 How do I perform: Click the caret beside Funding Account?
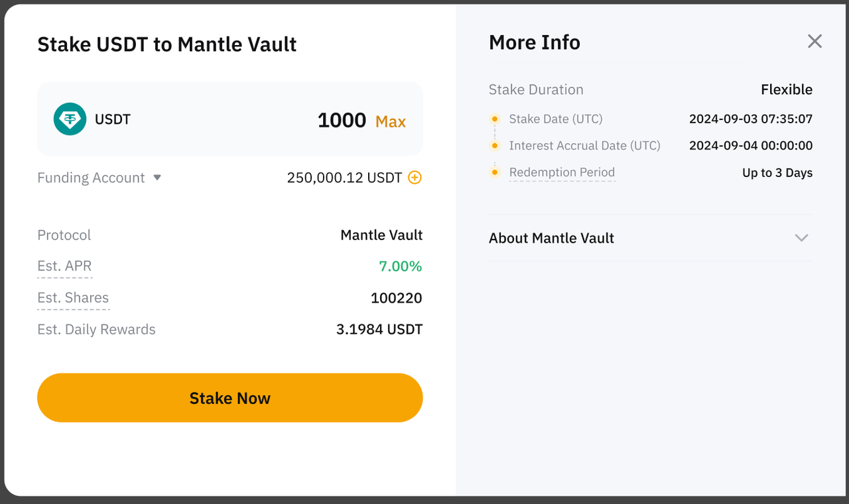tap(157, 177)
